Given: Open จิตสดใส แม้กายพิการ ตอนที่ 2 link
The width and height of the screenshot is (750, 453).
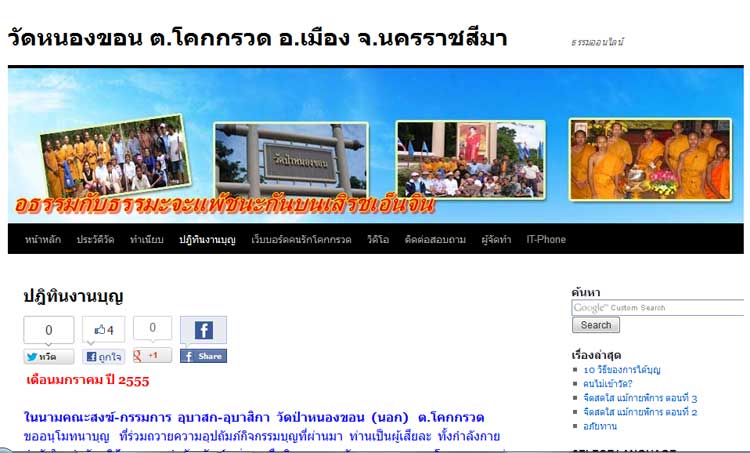Looking at the screenshot, I should 640,412.
